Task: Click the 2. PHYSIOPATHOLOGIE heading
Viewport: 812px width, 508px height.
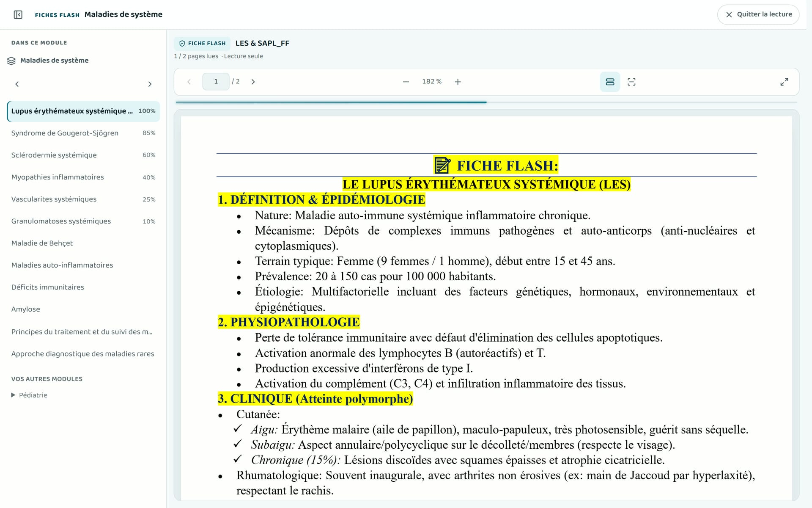Action: (288, 322)
